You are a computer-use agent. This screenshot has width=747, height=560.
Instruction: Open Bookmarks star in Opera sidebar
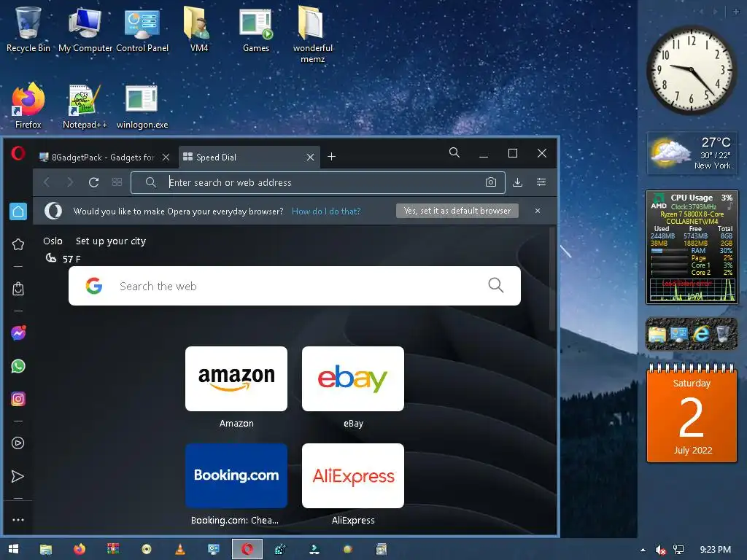pyautogui.click(x=18, y=244)
